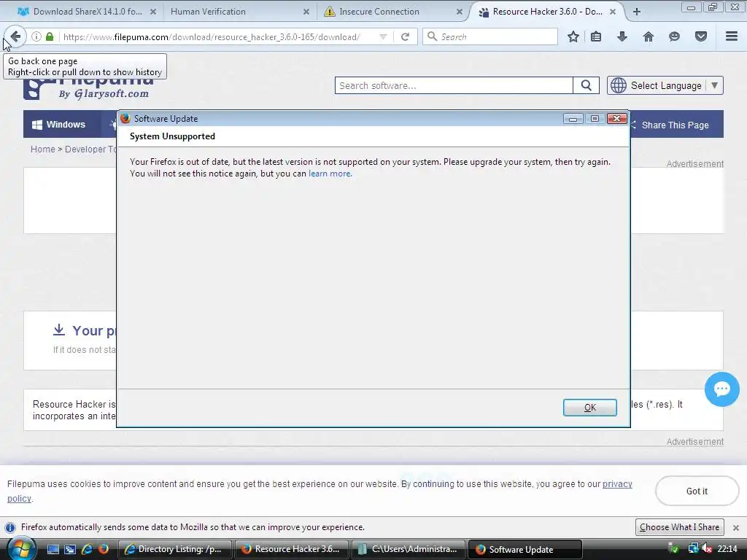Close the Human Verification tab
747x560 pixels.
(306, 12)
